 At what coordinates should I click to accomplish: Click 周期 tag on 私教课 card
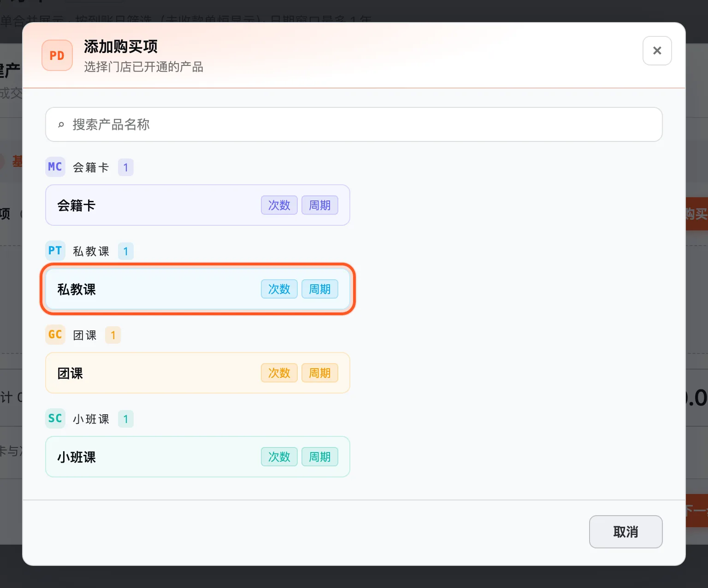320,289
